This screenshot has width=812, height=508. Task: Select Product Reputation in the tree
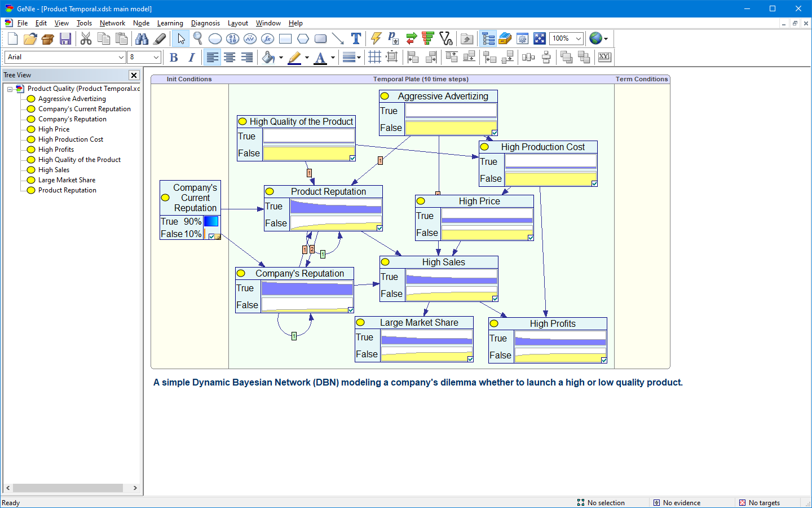pos(67,190)
